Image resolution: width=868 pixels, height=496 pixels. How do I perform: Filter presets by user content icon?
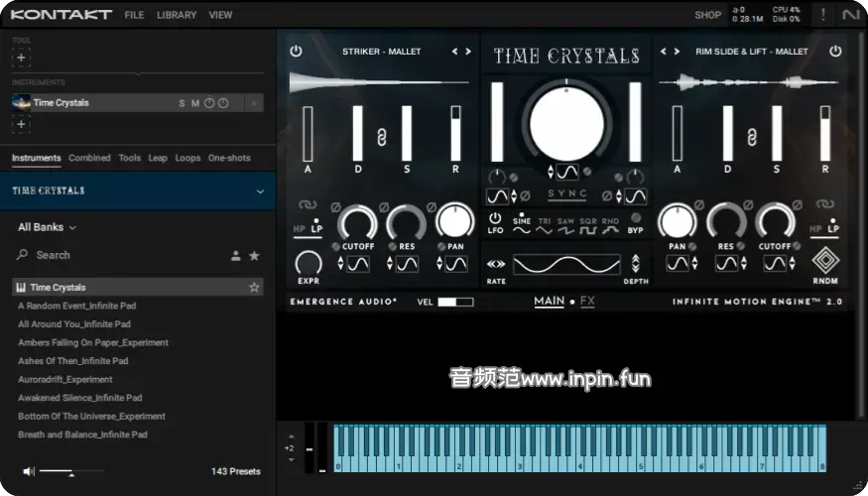[236, 256]
